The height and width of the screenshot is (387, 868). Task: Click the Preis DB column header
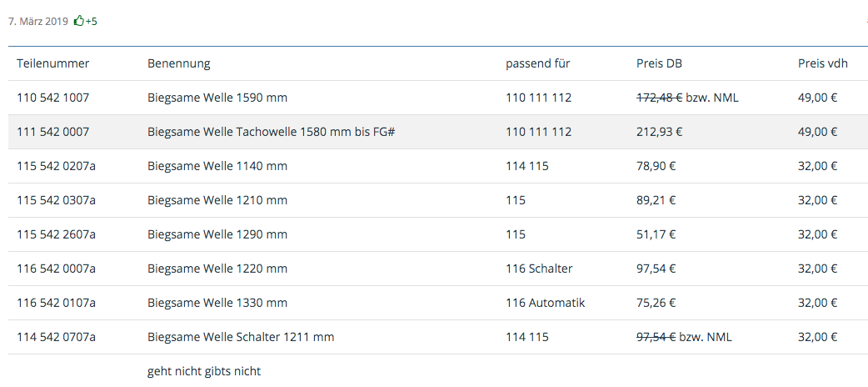pyautogui.click(x=659, y=63)
